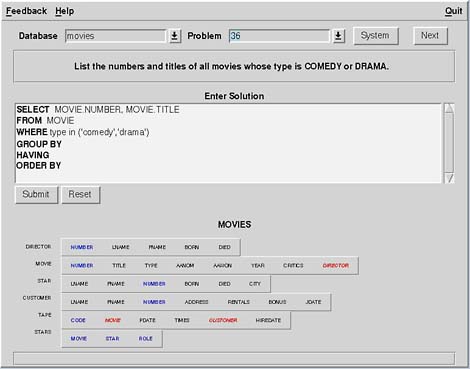
Task: Select the CUSTOMER table name label
Action: coord(37,298)
